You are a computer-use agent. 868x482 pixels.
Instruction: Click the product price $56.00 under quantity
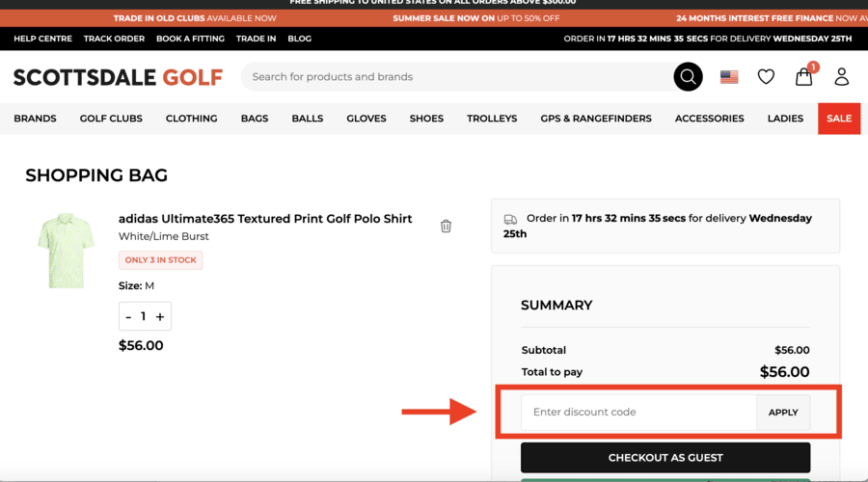click(x=141, y=346)
